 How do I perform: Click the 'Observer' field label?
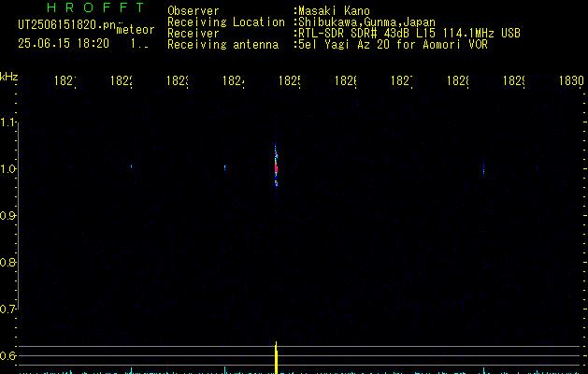[194, 11]
